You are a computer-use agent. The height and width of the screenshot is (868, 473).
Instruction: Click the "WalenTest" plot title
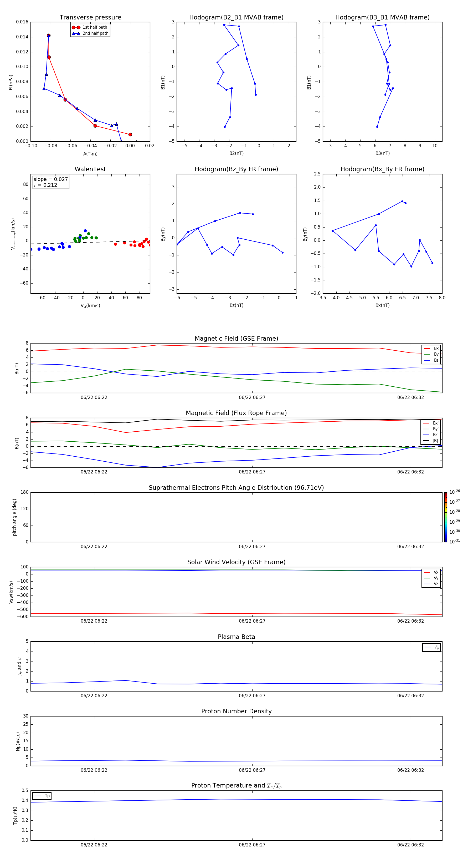(x=90, y=169)
